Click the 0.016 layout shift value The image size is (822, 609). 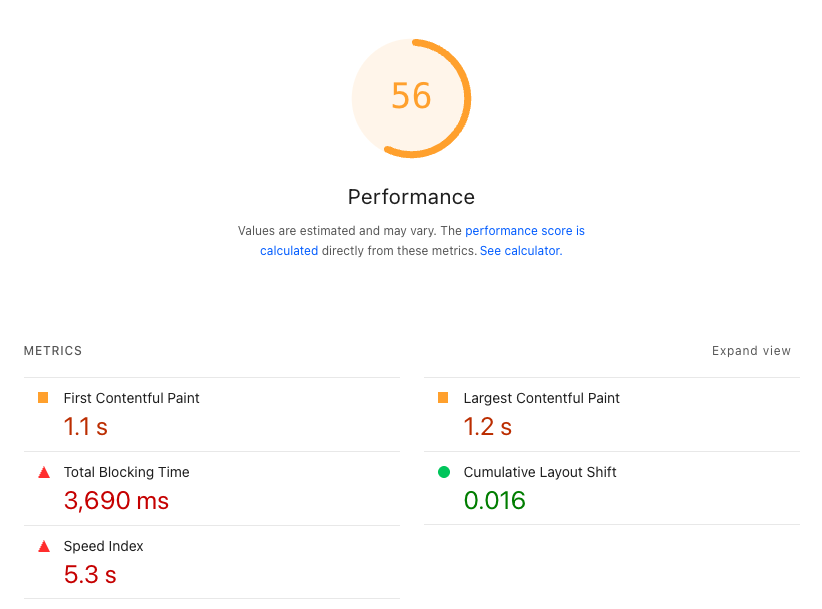point(494,500)
